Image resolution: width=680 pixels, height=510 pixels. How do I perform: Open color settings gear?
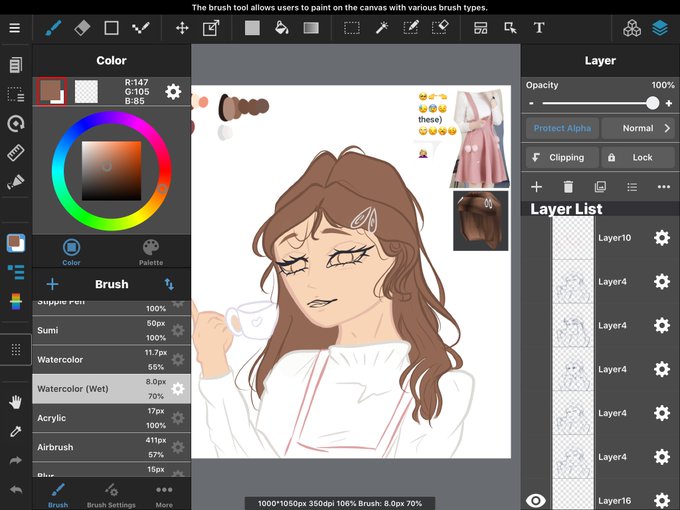pos(173,92)
